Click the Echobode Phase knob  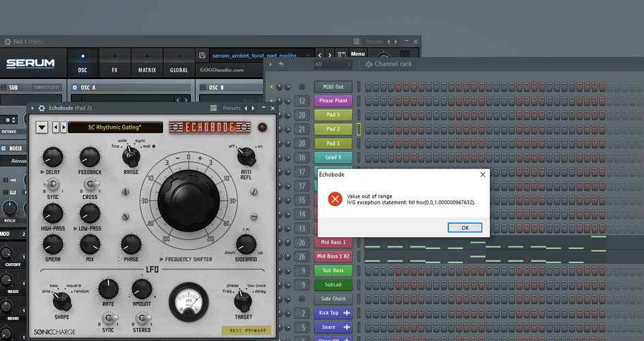131,244
